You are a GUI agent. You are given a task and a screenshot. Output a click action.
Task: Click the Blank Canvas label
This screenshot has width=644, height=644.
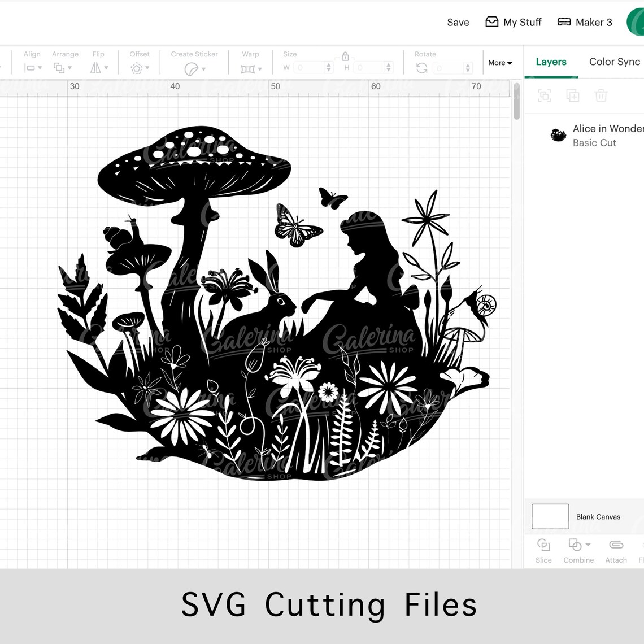point(598,517)
